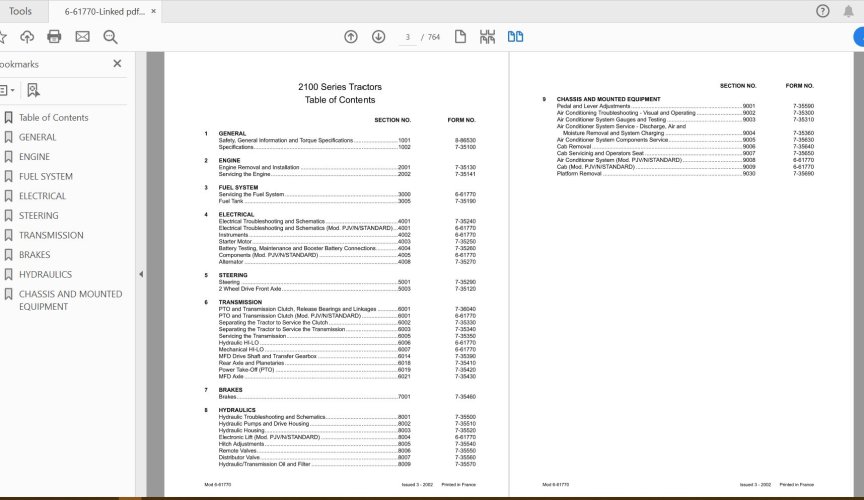Click '2100 Series Tractors' title text
The width and height of the screenshot is (864, 500).
[x=340, y=87]
